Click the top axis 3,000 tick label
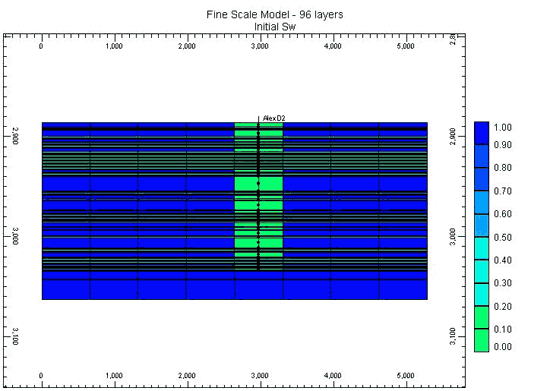 coord(260,46)
